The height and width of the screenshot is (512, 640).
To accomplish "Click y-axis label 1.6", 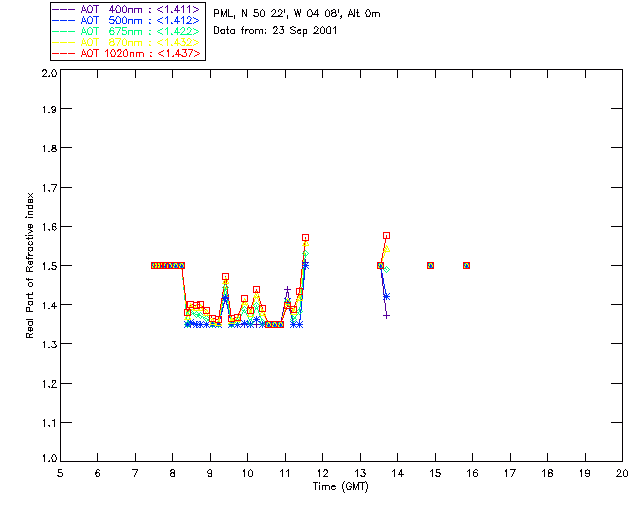I will point(49,227).
